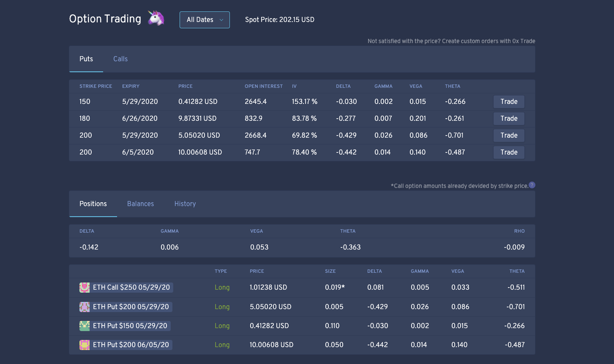Click the help question mark icon
The width and height of the screenshot is (614, 364).
(532, 185)
